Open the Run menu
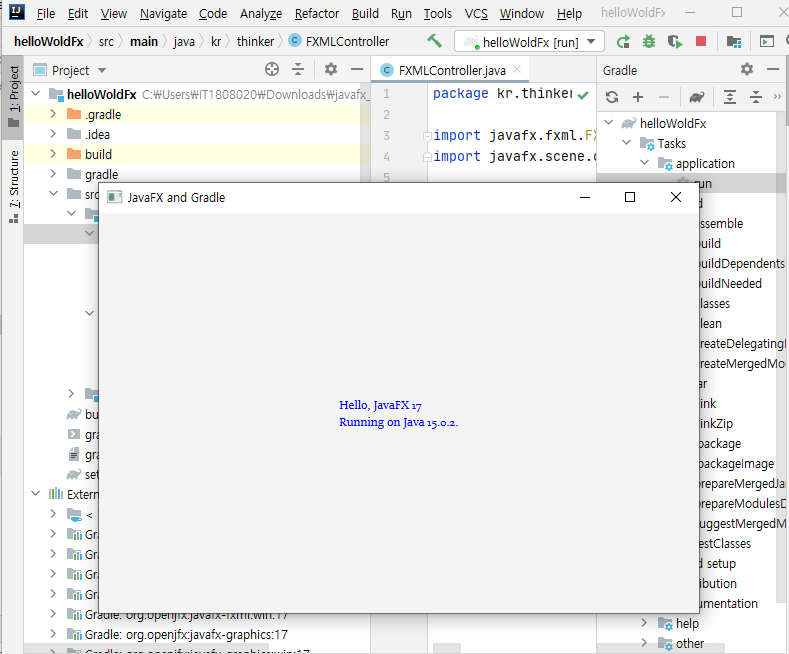Viewport: 789px width, 654px height. click(401, 14)
